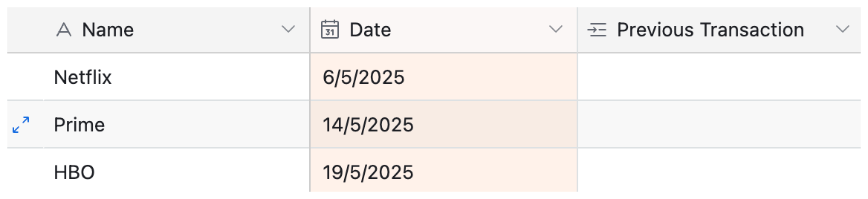The height and width of the screenshot is (199, 868).
Task: Select the Date column header label
Action: pyautogui.click(x=370, y=30)
